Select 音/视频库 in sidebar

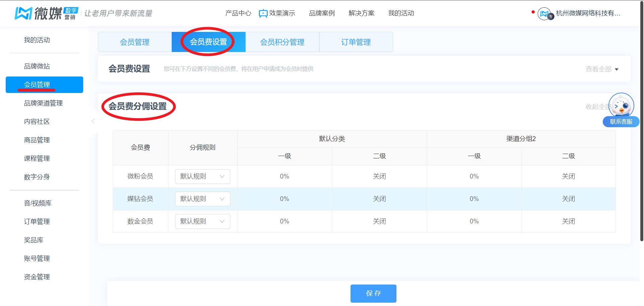pyautogui.click(x=38, y=203)
